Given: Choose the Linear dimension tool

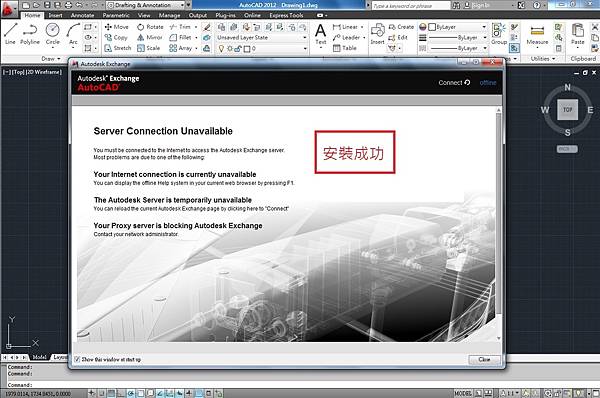Looking at the screenshot, I should coord(346,27).
